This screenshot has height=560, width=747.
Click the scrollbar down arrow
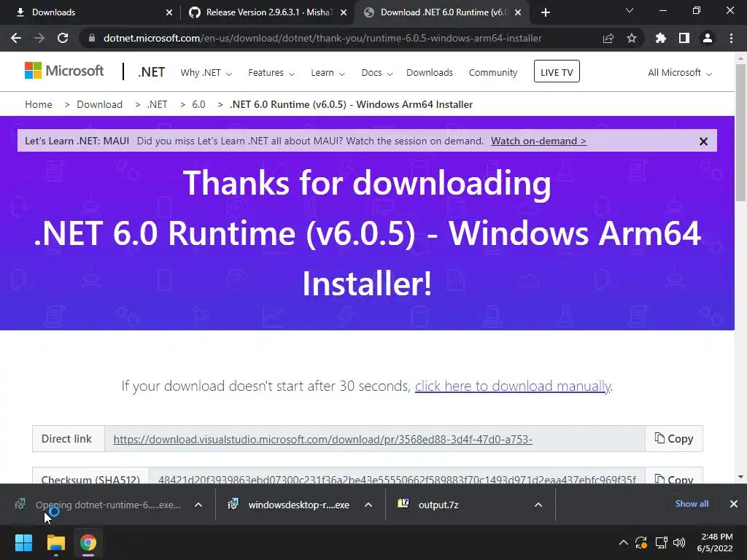coord(740,477)
